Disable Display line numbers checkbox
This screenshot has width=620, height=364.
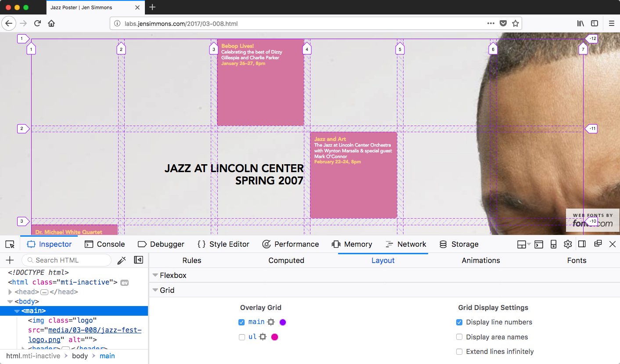pyautogui.click(x=459, y=322)
